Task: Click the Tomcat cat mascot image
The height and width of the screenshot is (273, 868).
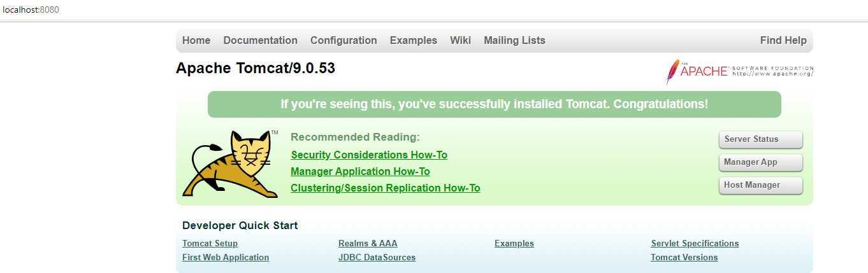Action: click(230, 164)
